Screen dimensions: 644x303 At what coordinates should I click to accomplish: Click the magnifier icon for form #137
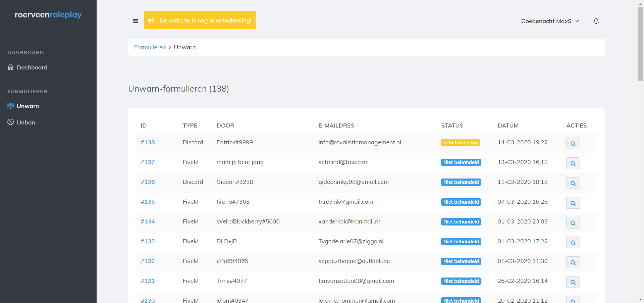click(x=573, y=163)
